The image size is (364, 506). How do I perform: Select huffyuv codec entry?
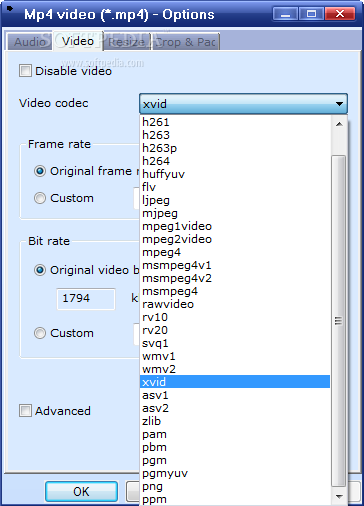pos(235,174)
